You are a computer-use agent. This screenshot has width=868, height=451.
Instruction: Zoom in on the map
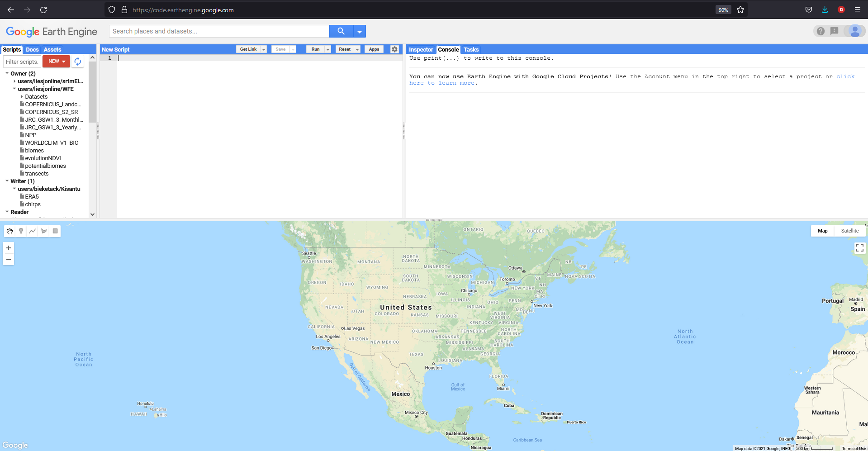pyautogui.click(x=9, y=248)
